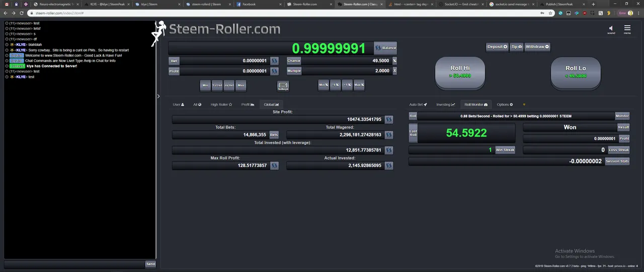This screenshot has width=644, height=272.
Task: Click the yellow star icon after Options
Action: point(524,105)
